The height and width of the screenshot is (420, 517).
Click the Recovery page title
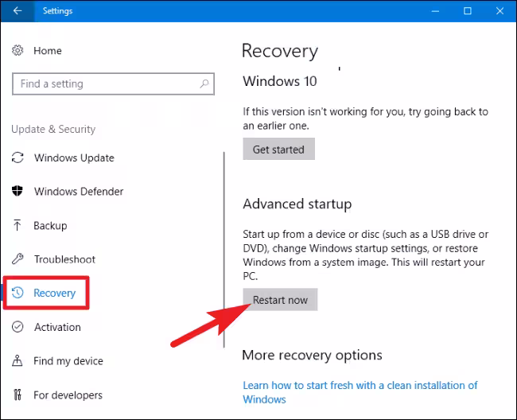point(280,51)
